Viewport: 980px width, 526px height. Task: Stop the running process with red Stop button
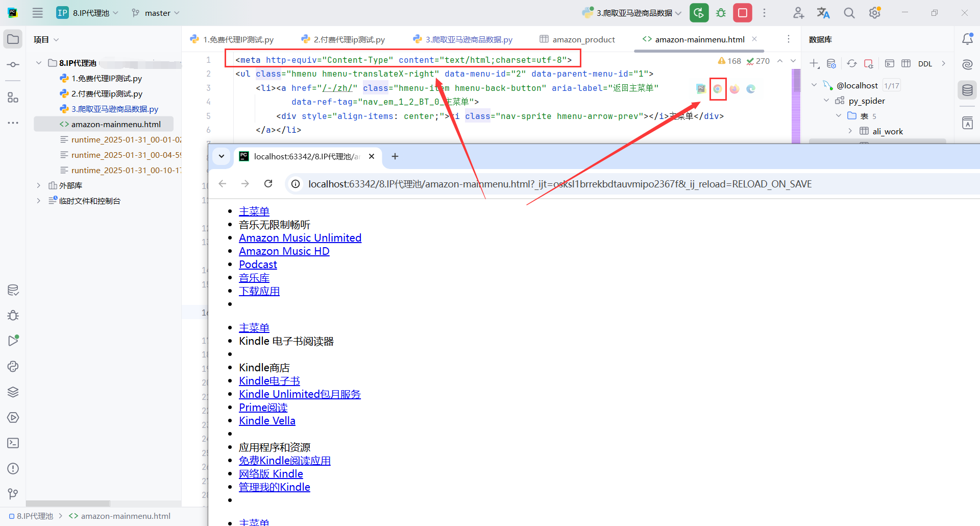pos(743,13)
